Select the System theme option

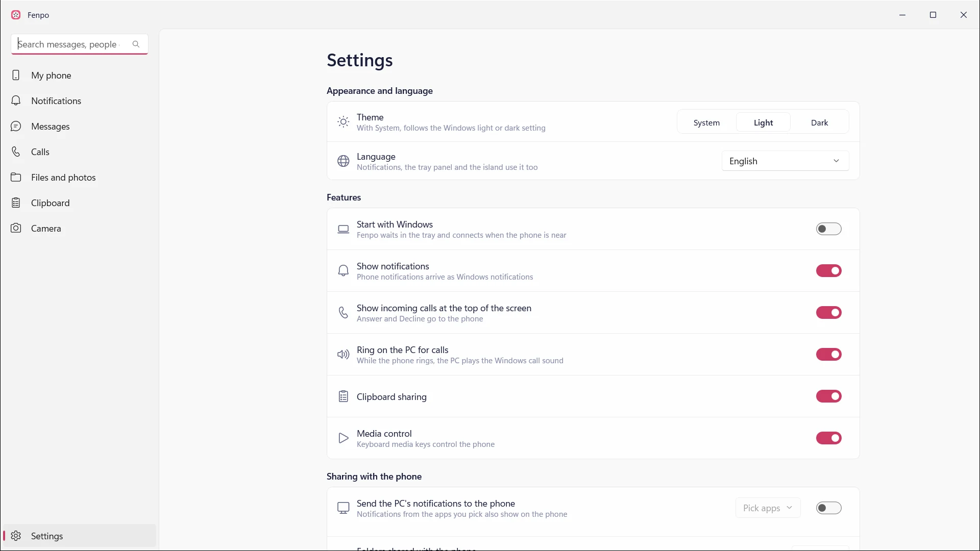click(706, 122)
